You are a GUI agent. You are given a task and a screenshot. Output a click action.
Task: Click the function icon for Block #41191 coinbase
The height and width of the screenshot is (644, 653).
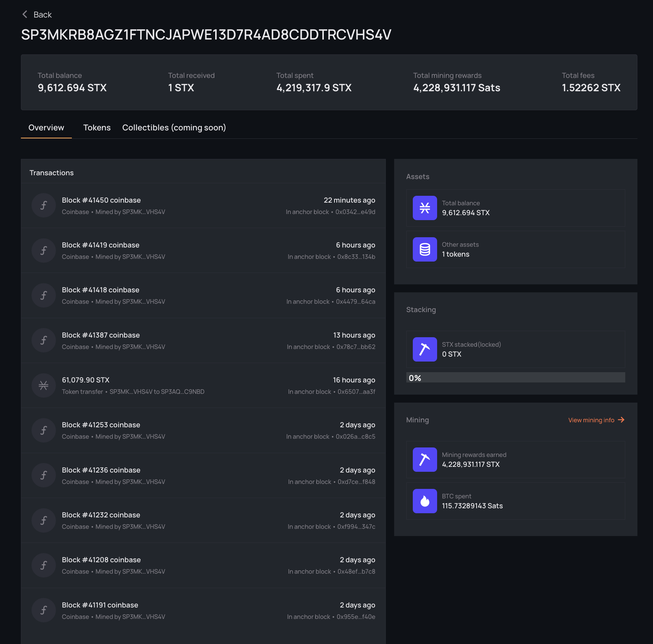click(44, 610)
